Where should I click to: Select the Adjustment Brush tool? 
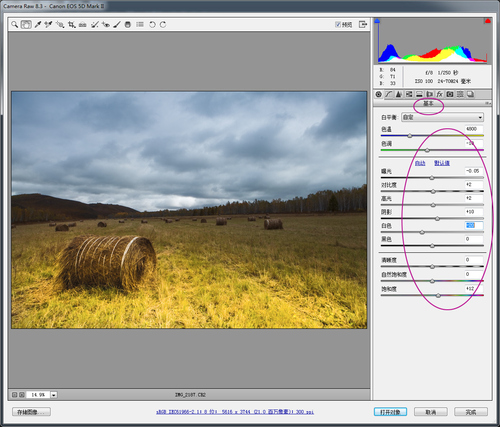[117, 24]
